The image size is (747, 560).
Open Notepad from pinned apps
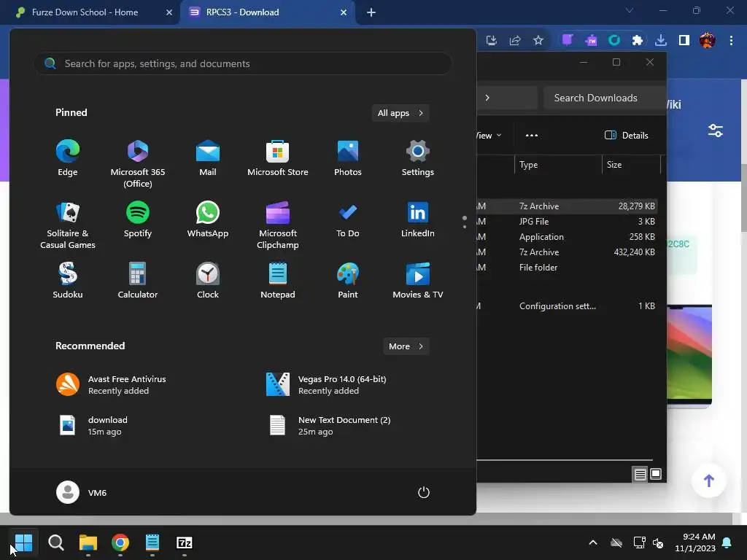pyautogui.click(x=278, y=281)
